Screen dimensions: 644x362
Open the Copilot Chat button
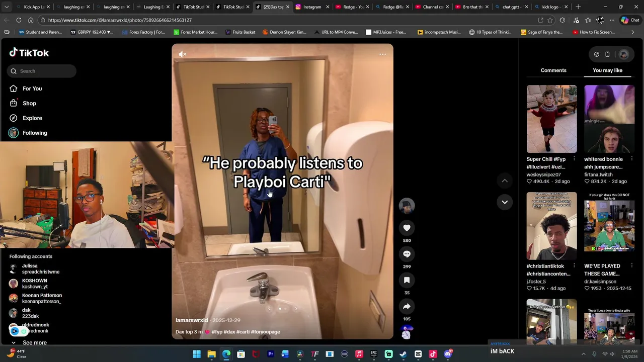coord(630,20)
